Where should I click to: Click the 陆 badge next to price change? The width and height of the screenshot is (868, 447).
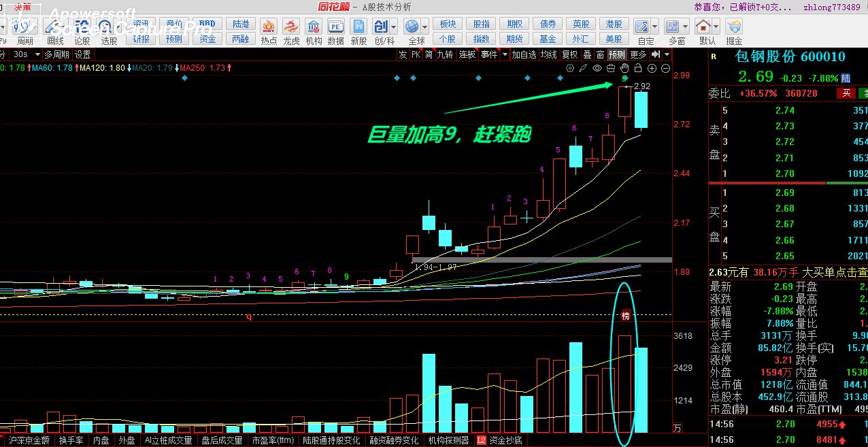(846, 78)
